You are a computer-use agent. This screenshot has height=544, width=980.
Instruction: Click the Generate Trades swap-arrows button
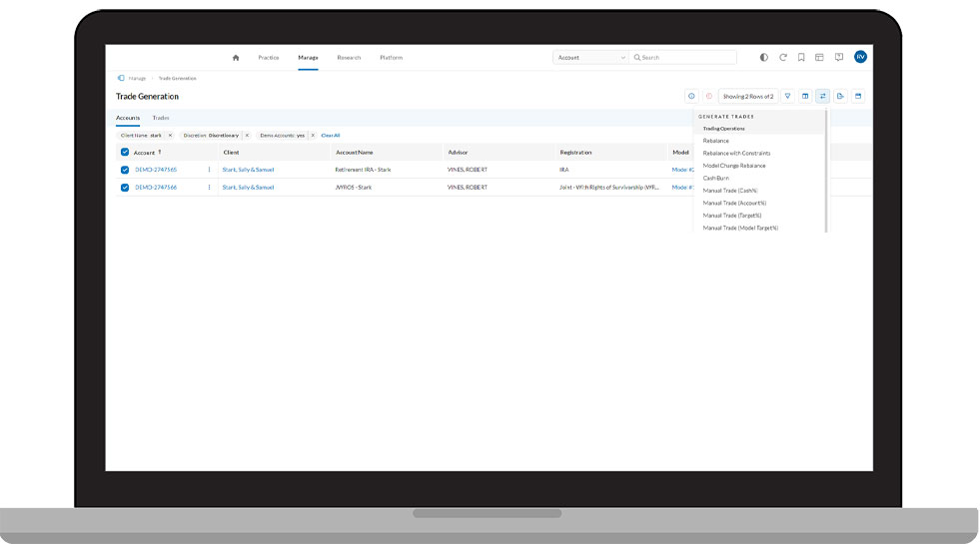822,97
